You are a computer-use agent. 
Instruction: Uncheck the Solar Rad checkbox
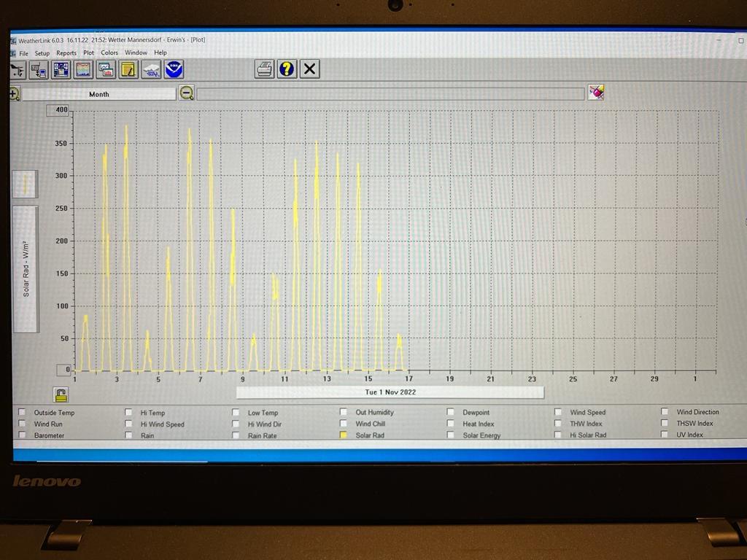click(x=344, y=435)
